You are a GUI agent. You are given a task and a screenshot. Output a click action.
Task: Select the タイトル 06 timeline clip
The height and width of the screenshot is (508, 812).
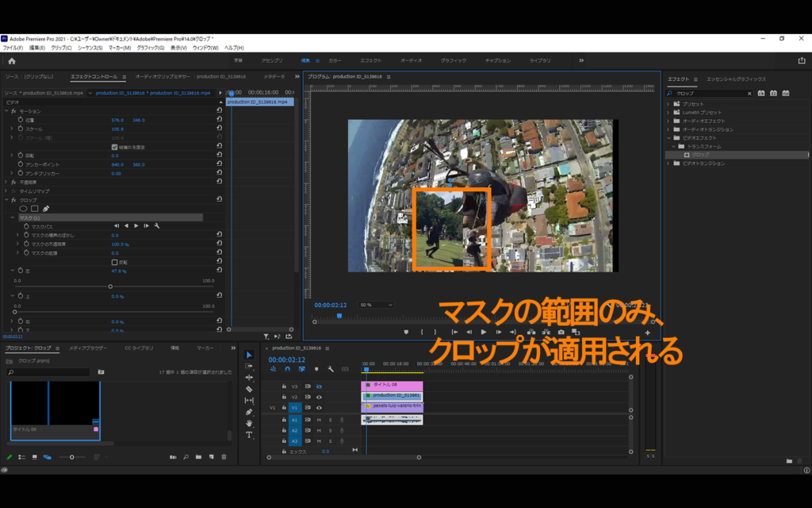point(392,387)
